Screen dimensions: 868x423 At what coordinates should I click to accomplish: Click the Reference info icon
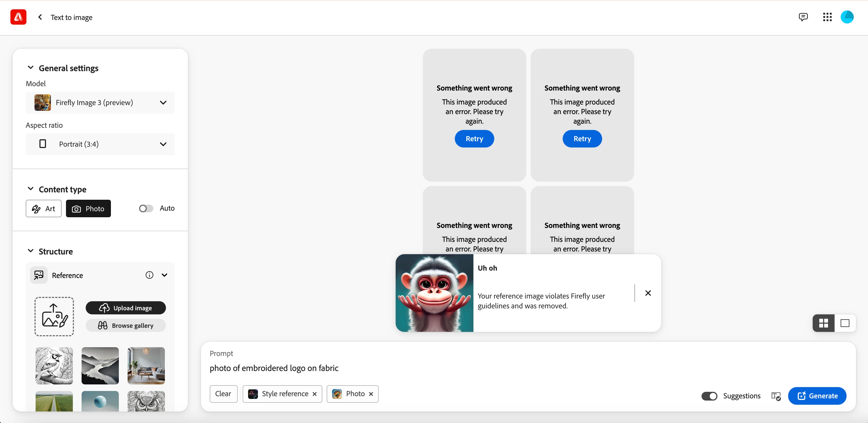[x=149, y=275]
